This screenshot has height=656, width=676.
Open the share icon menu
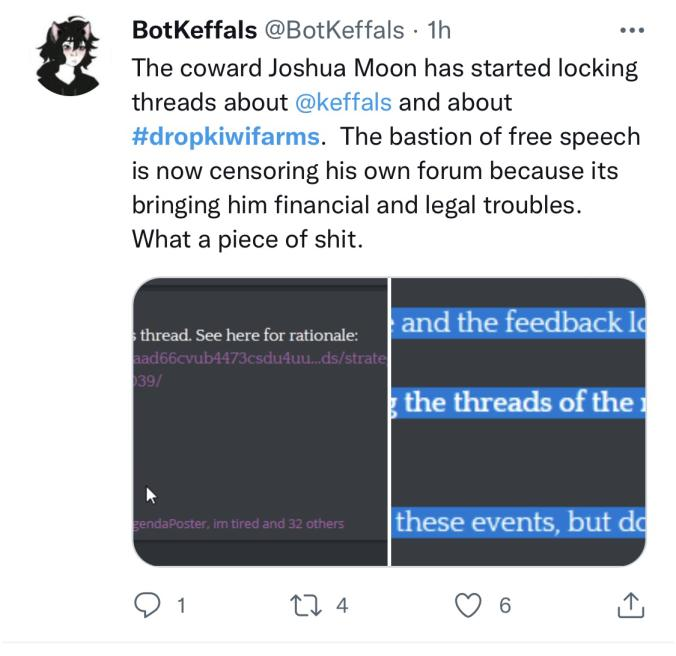coord(631,605)
